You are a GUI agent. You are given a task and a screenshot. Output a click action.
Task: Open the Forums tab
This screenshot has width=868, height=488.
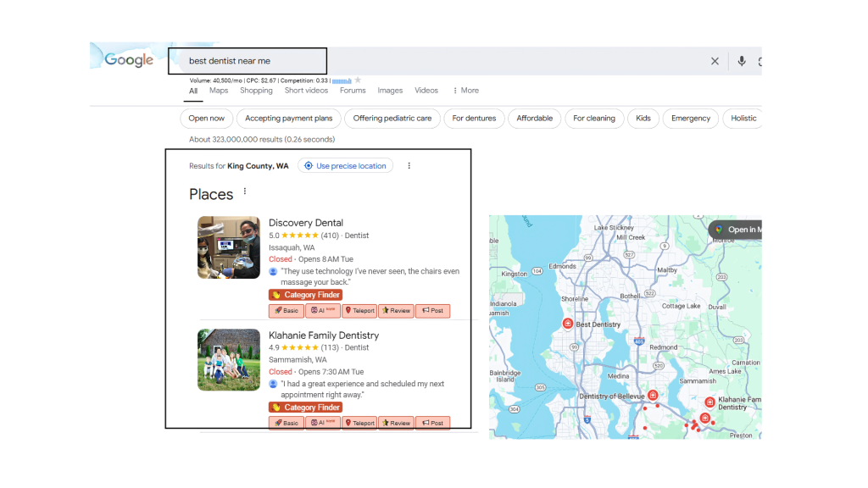[353, 90]
